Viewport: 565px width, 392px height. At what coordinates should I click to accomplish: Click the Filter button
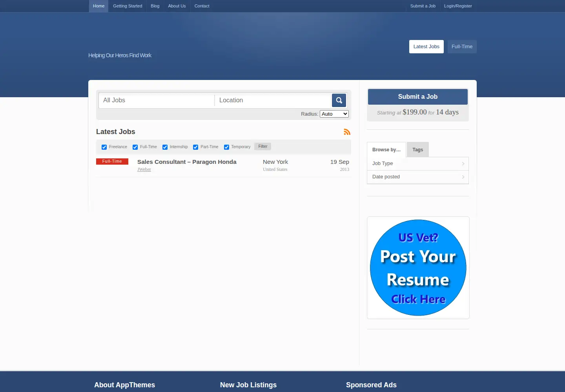click(263, 147)
